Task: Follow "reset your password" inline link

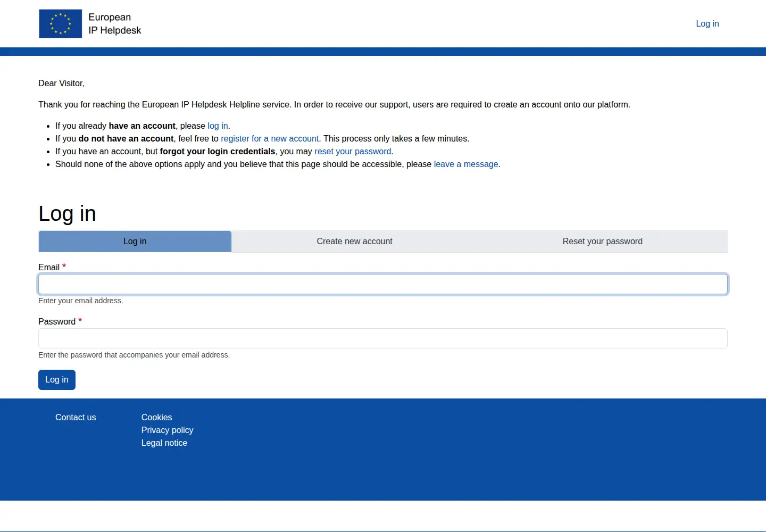Action: 353,151
